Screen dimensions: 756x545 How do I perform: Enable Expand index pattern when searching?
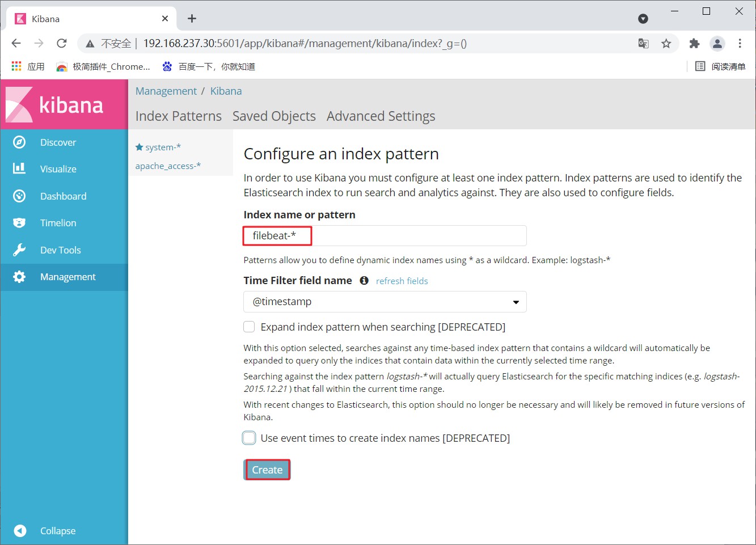[249, 327]
